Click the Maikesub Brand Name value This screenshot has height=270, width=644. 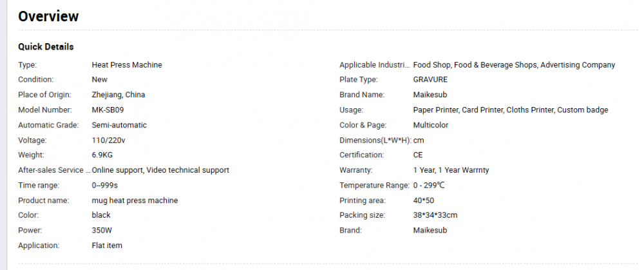pyautogui.click(x=431, y=95)
